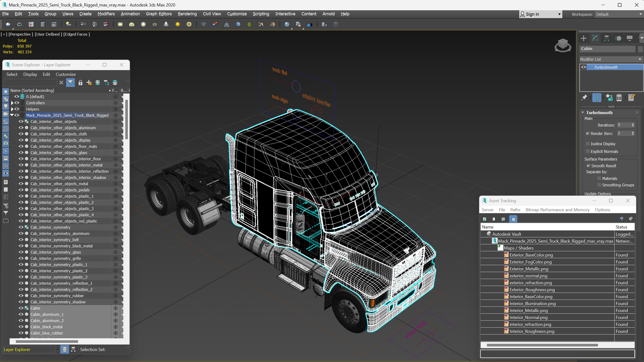The height and width of the screenshot is (362, 644).
Task: Click the Scene Explorer search field
Action: [30, 83]
